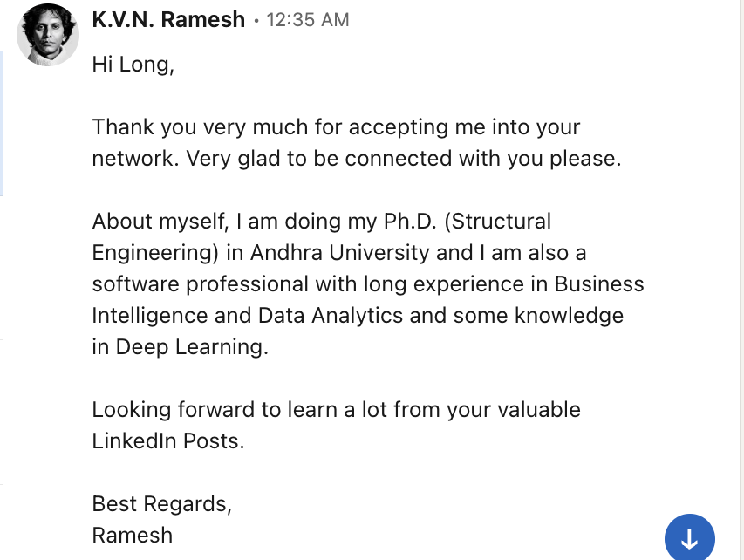Viewport: 744px width, 560px height.
Task: Click the "Very glad to be connected" sentence
Action: coord(403,159)
